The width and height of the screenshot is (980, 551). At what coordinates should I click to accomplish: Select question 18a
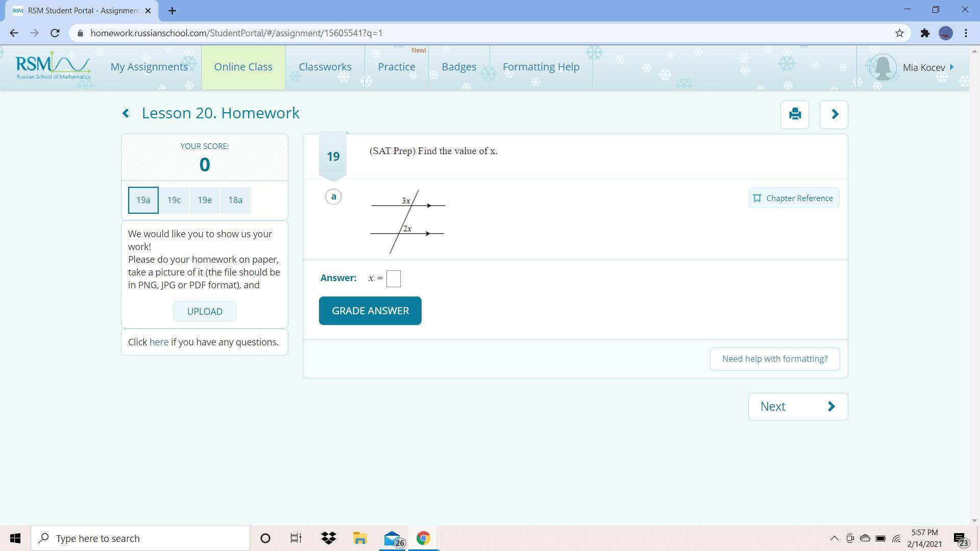(x=235, y=200)
